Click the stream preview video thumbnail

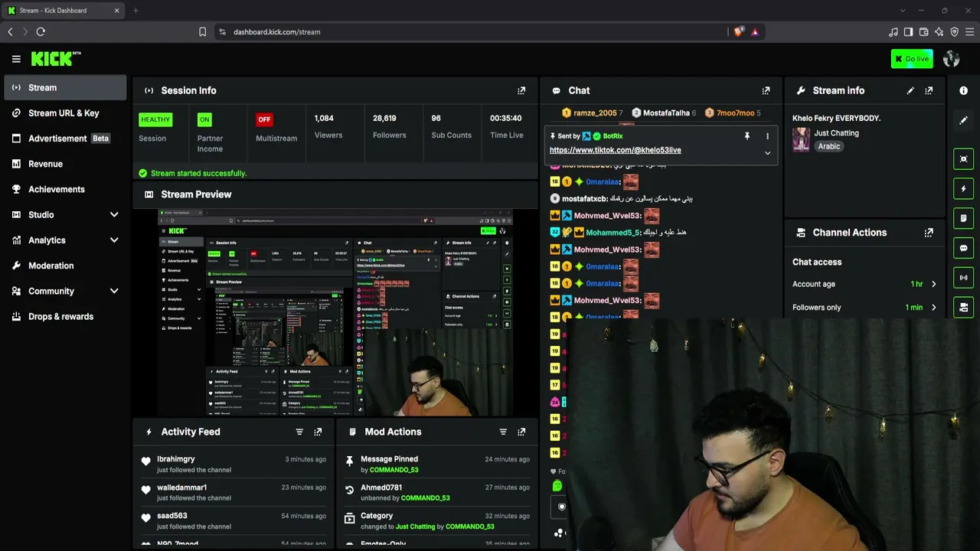click(x=335, y=312)
